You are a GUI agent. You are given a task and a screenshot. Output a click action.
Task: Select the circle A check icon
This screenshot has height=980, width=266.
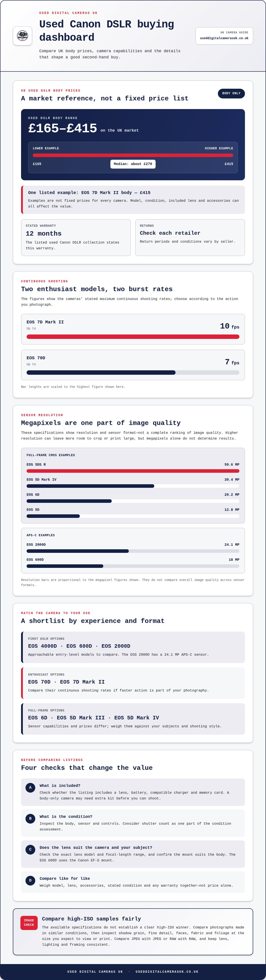click(31, 788)
